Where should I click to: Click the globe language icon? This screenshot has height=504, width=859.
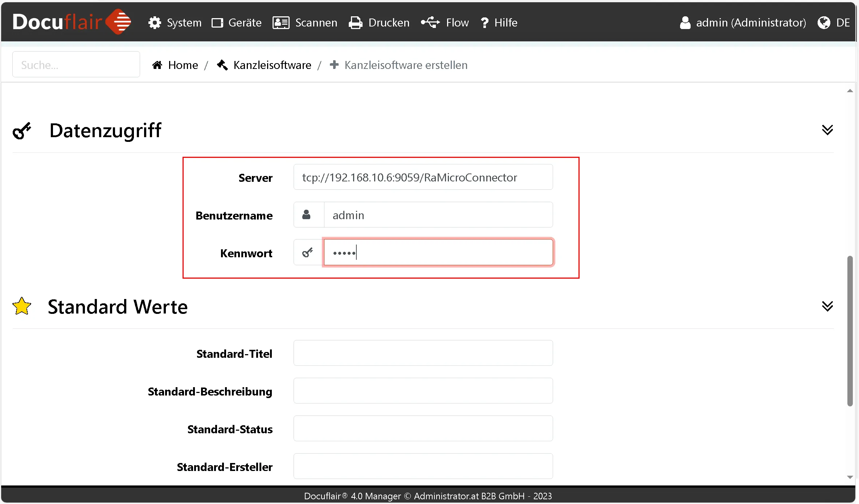pyautogui.click(x=824, y=22)
